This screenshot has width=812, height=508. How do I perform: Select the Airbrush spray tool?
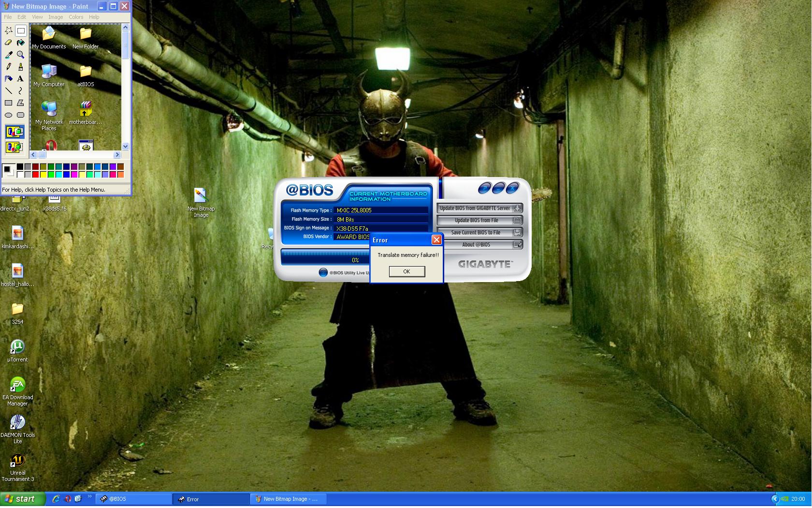(x=9, y=78)
